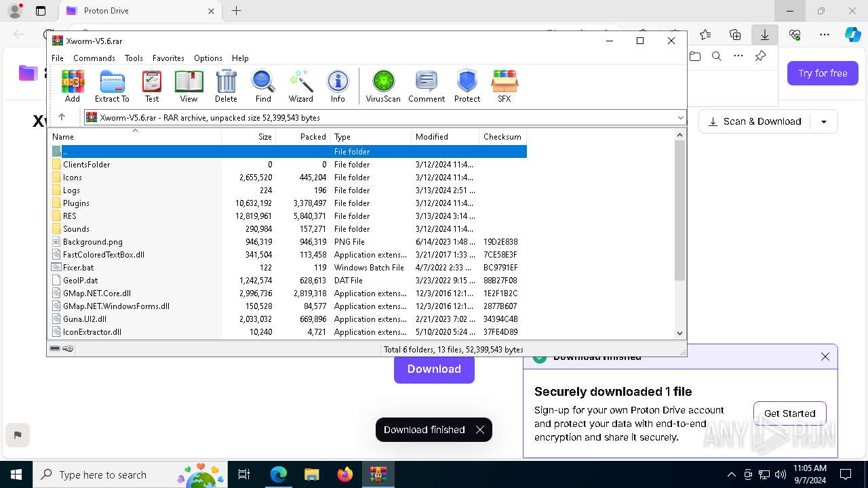Open the Favorites menu
868x488 pixels.
tap(168, 58)
